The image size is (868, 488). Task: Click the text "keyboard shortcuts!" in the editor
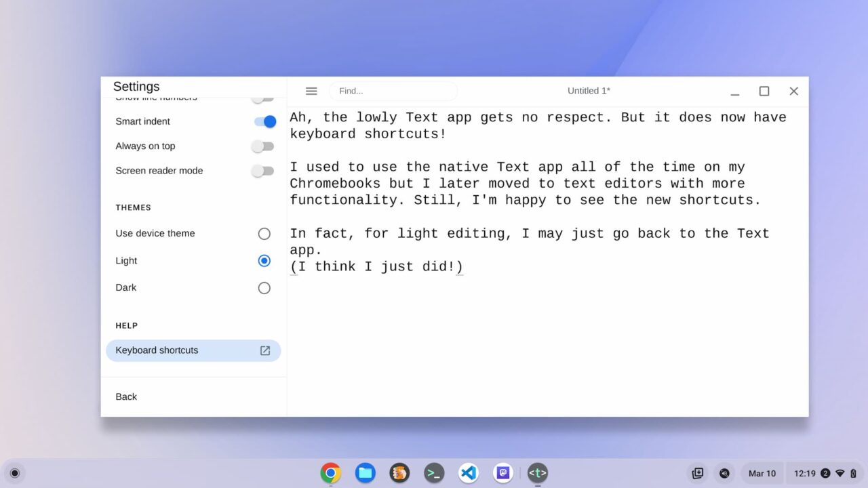click(368, 134)
